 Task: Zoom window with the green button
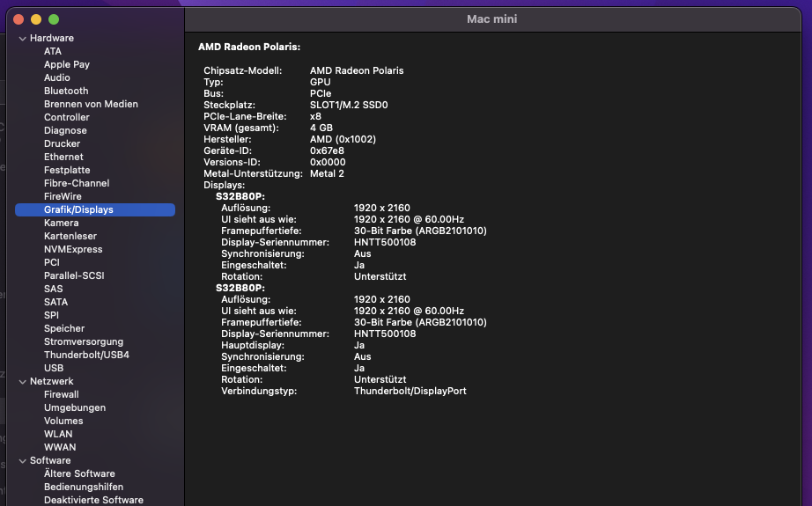tap(54, 19)
